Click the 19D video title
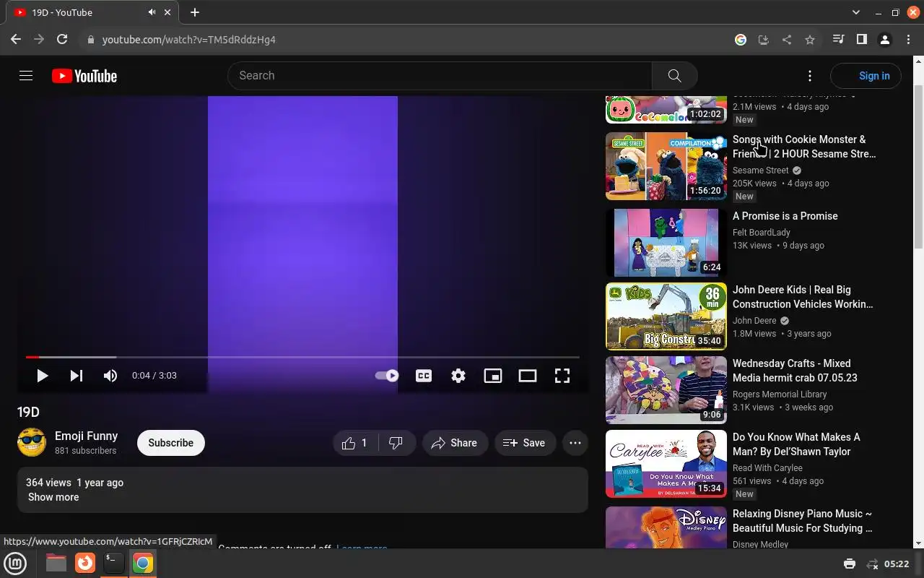 (x=28, y=413)
